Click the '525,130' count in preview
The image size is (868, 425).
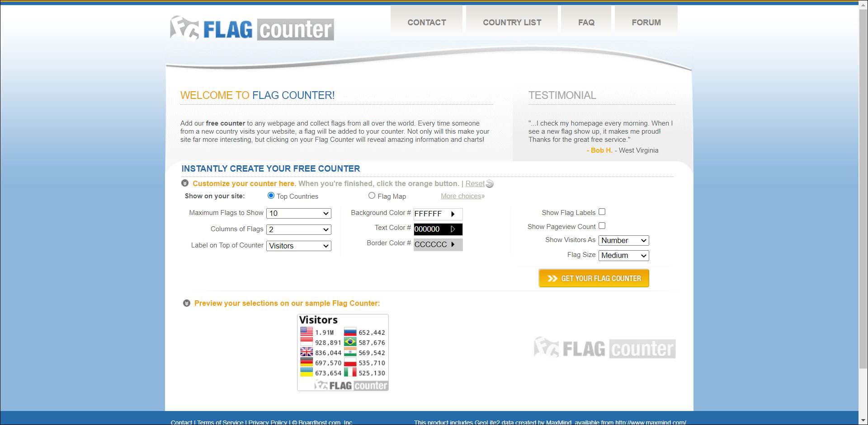pos(372,373)
